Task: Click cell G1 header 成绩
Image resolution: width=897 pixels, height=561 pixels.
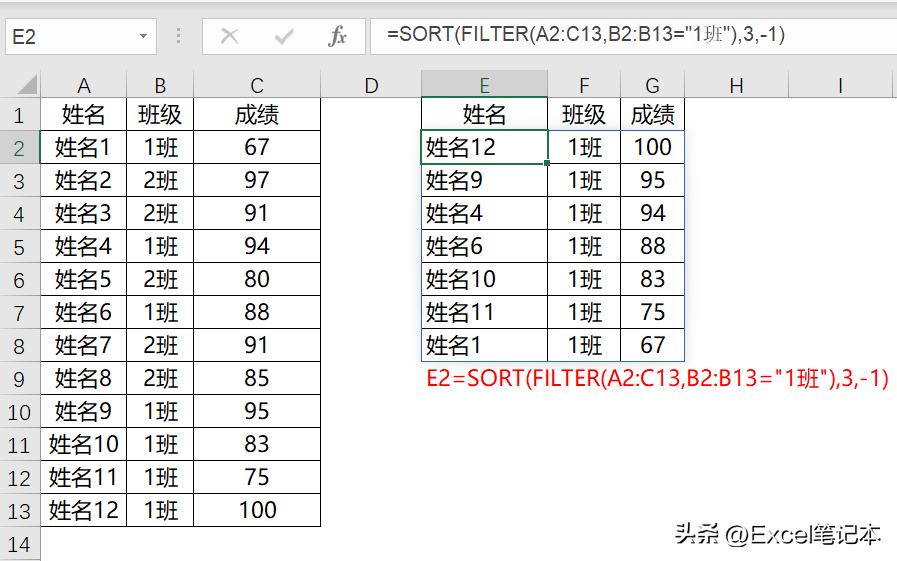Action: tap(653, 114)
